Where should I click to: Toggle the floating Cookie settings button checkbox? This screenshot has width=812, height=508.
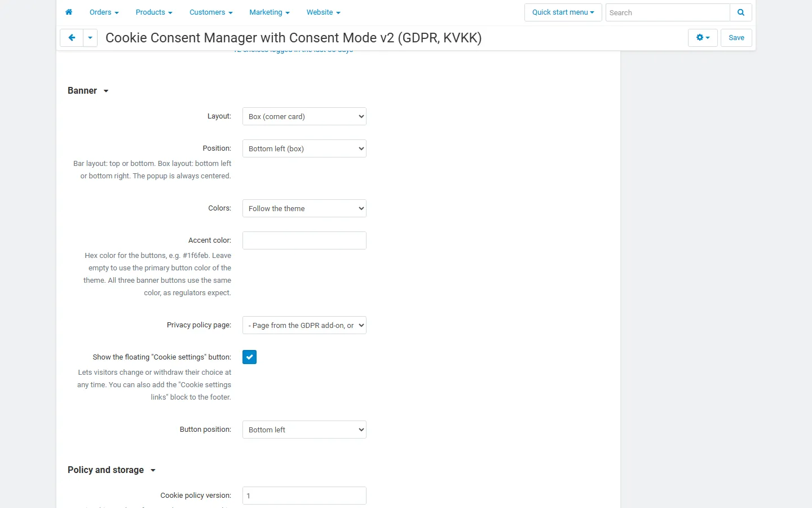pos(250,357)
